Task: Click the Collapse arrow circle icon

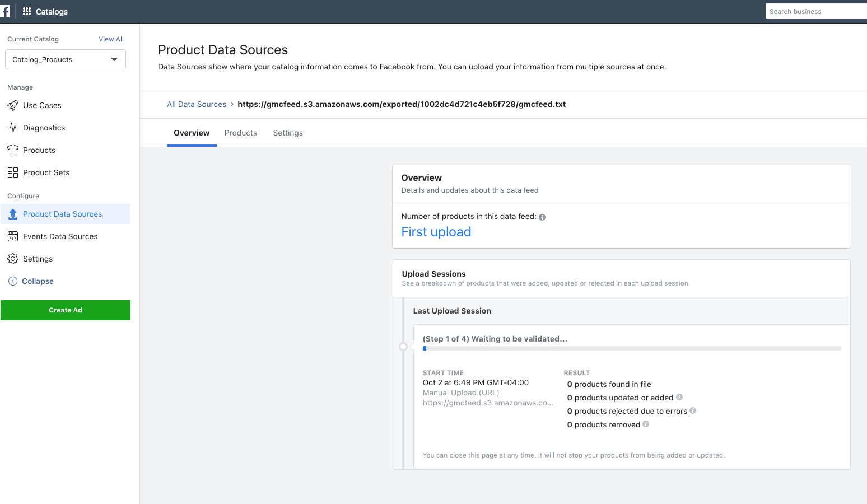Action: pos(13,281)
